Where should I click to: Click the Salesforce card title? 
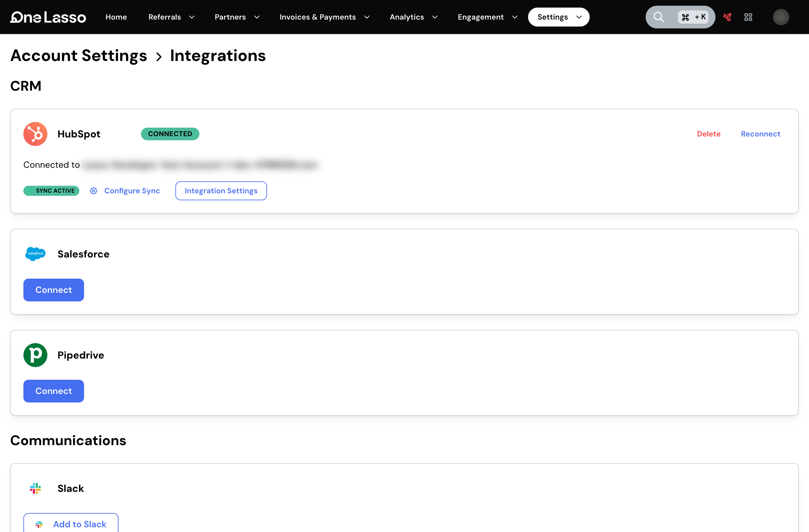[x=83, y=254]
